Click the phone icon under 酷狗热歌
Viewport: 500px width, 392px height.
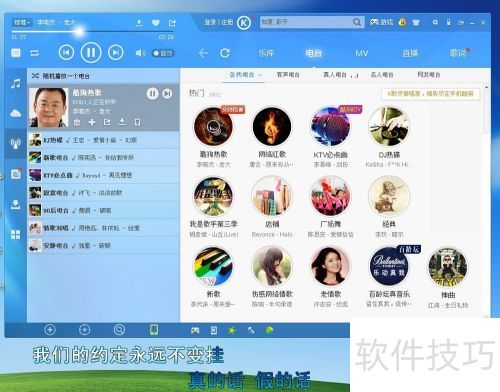[137, 122]
